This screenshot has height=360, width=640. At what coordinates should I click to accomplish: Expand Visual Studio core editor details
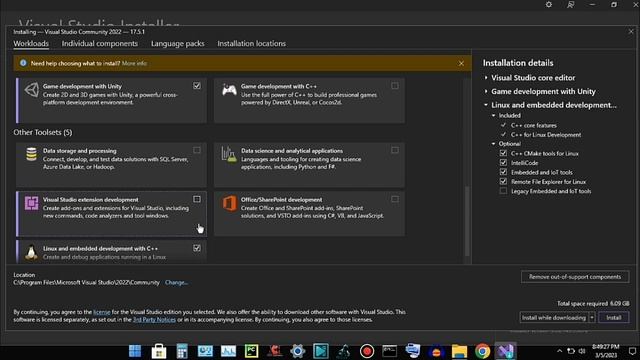486,78
